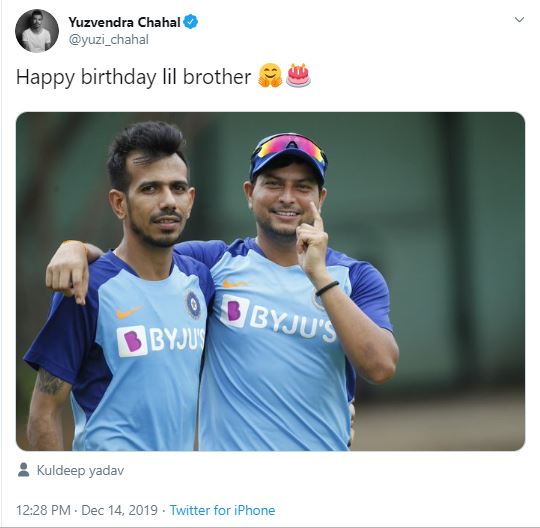
Task: Click the tagged-person silhouette icon
Action: click(23, 470)
